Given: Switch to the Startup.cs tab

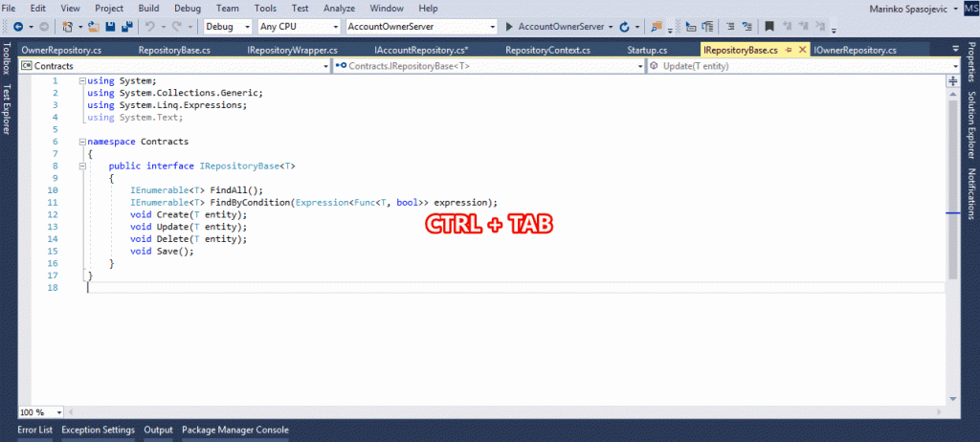Looking at the screenshot, I should click(x=648, y=49).
